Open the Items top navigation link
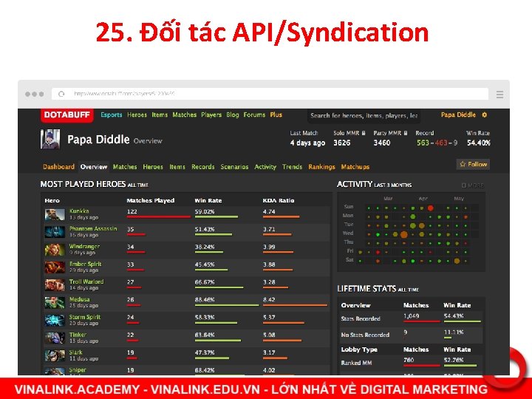Screen dimensions: 532x399 tap(160, 115)
